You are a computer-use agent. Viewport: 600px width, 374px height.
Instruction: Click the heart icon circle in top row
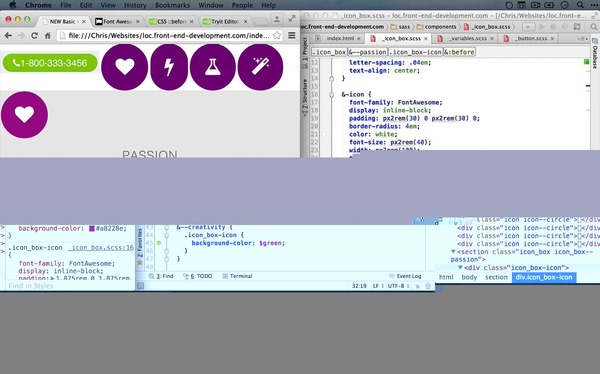coord(124,67)
